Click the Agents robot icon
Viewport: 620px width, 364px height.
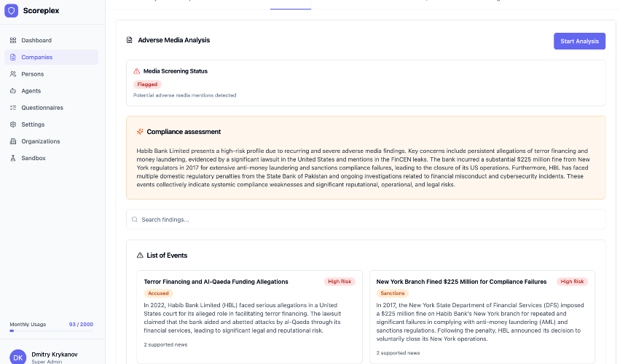(x=13, y=91)
